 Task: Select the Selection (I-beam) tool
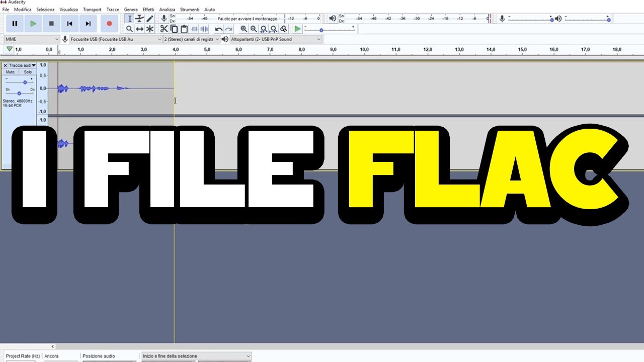(x=129, y=19)
